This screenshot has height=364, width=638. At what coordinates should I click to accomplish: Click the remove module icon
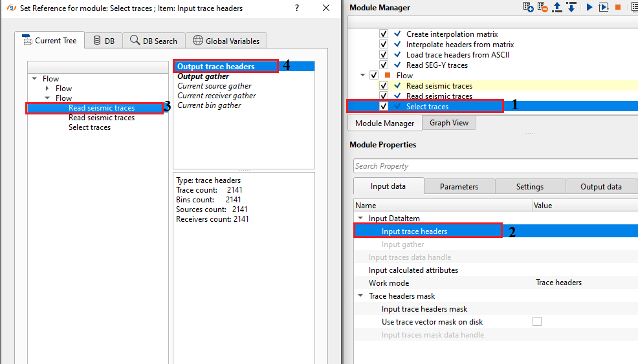(x=543, y=7)
